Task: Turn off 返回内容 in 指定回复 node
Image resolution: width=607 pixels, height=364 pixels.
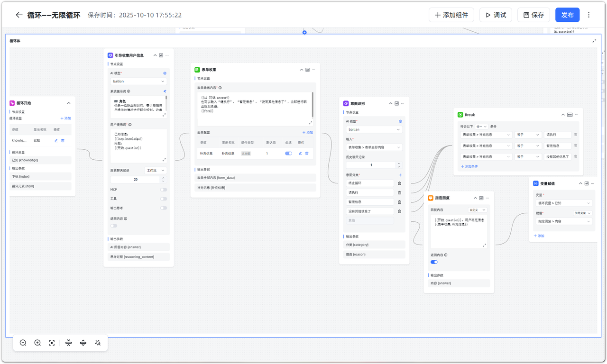Action: tap(434, 262)
